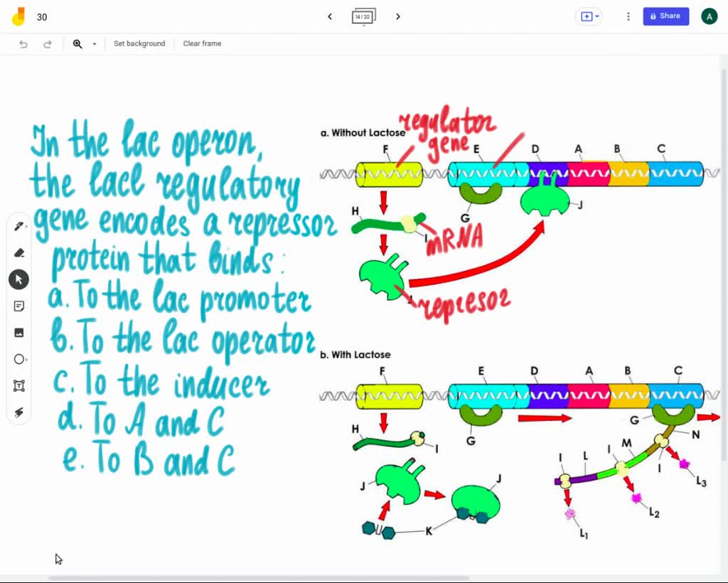
Task: Open the present options dropdown
Action: 599,16
